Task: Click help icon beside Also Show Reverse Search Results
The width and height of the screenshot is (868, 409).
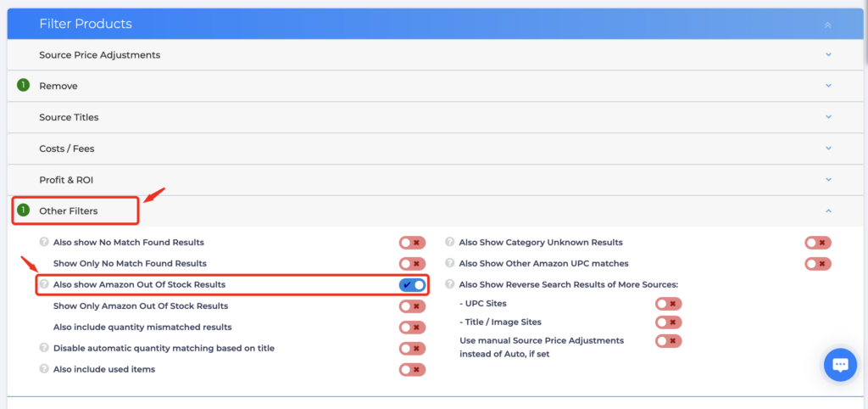Action: pyautogui.click(x=449, y=284)
